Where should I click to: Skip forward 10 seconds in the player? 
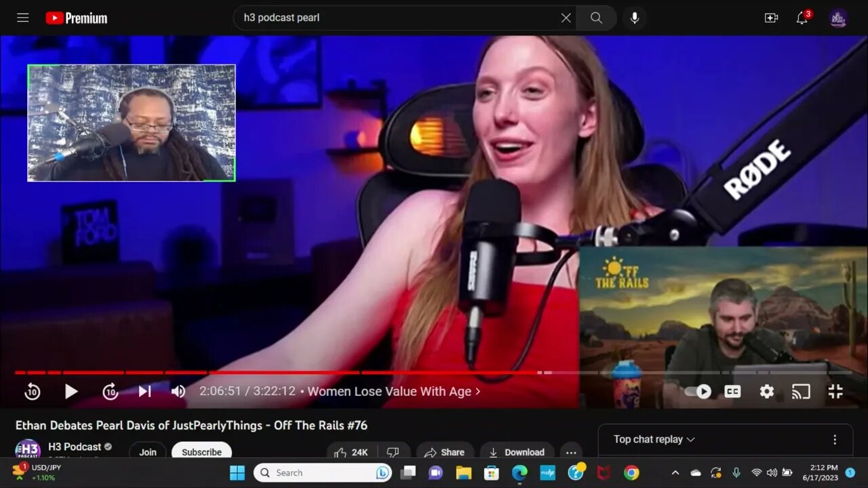point(110,391)
